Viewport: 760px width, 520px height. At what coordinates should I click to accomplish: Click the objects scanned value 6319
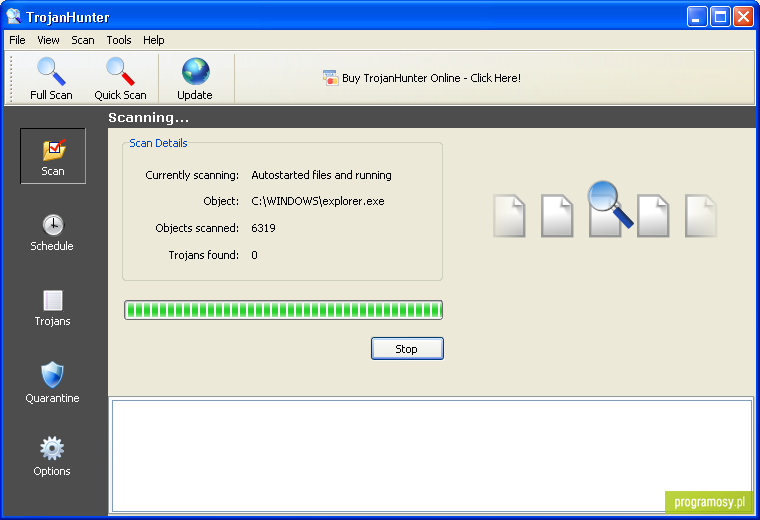click(x=263, y=228)
